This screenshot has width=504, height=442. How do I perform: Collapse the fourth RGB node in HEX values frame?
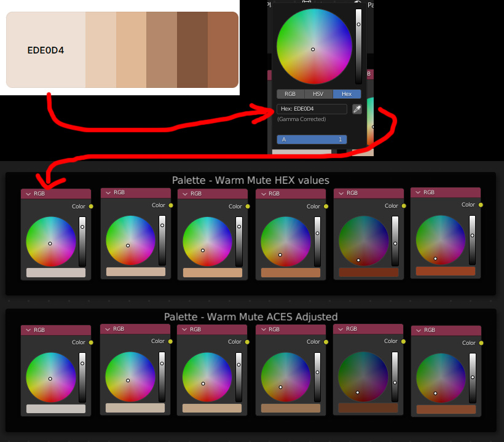264,194
